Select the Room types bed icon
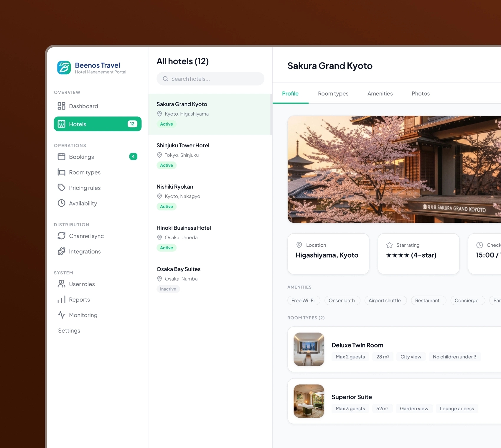 click(61, 172)
